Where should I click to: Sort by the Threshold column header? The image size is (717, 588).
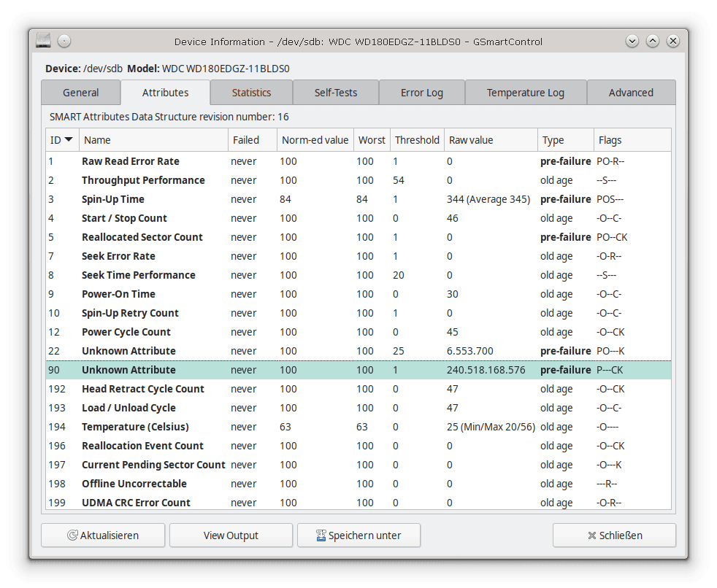(417, 140)
